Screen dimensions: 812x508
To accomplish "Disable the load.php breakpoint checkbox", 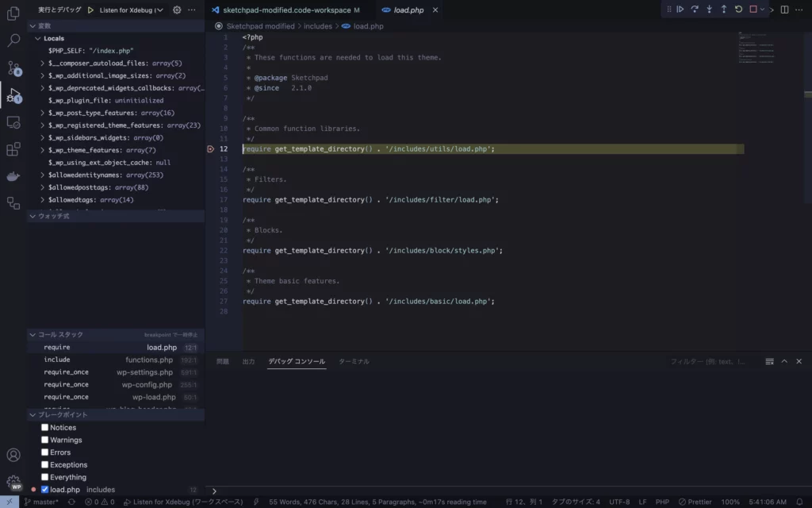I will [x=44, y=489].
